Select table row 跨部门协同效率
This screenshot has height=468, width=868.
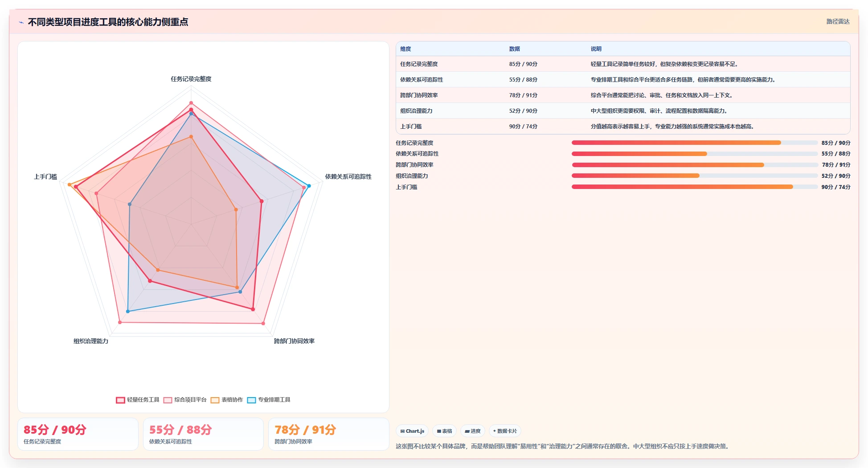[623, 95]
